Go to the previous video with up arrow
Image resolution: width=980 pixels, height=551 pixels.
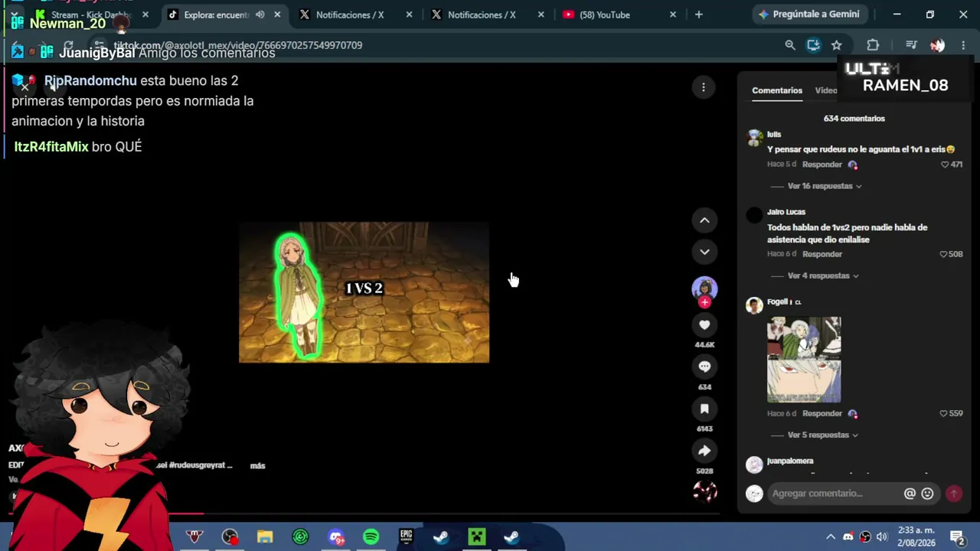click(x=704, y=220)
